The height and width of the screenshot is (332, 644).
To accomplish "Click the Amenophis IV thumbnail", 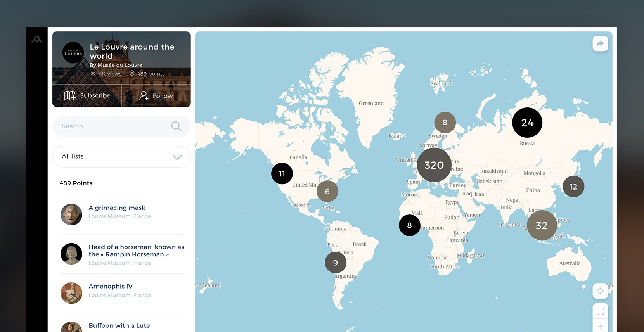I will point(71,293).
